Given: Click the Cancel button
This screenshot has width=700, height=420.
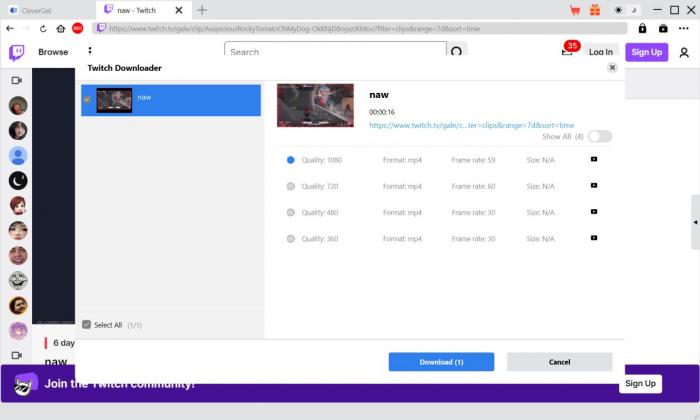Looking at the screenshot, I should point(559,362).
